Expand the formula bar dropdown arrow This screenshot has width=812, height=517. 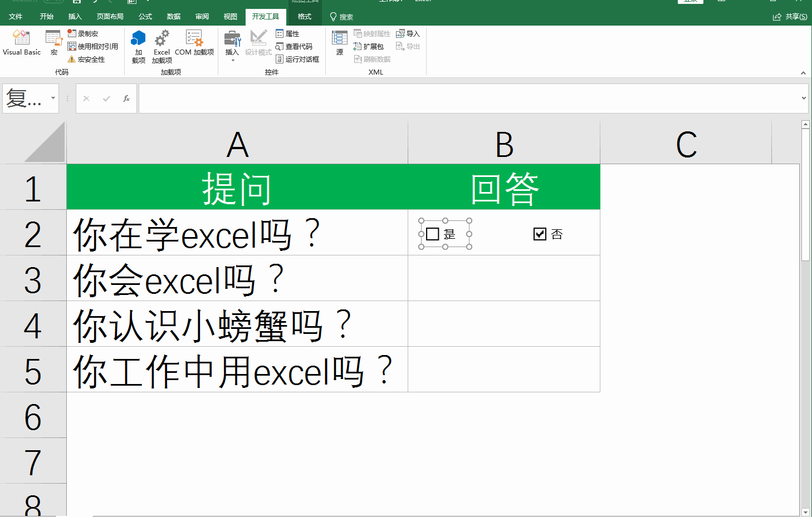pyautogui.click(x=804, y=98)
